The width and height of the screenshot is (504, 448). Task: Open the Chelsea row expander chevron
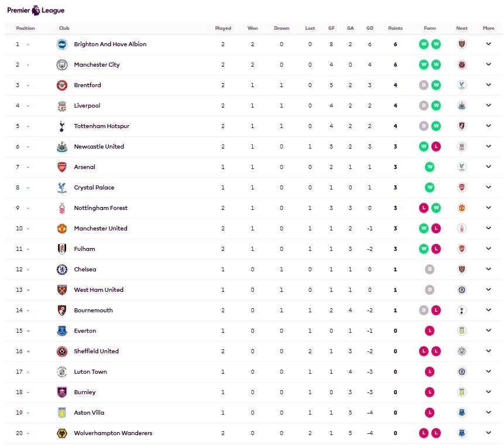coord(488,270)
